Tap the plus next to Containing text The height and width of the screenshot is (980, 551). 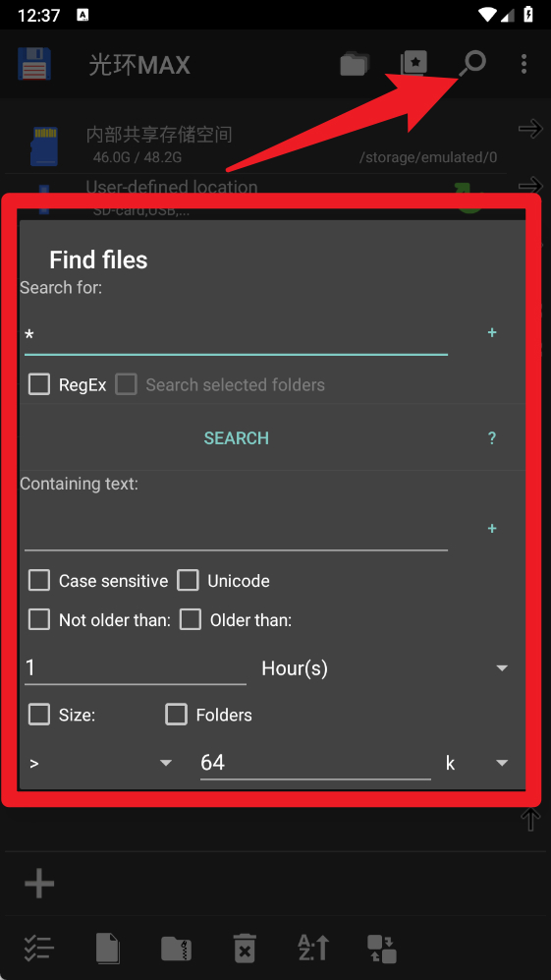[492, 528]
